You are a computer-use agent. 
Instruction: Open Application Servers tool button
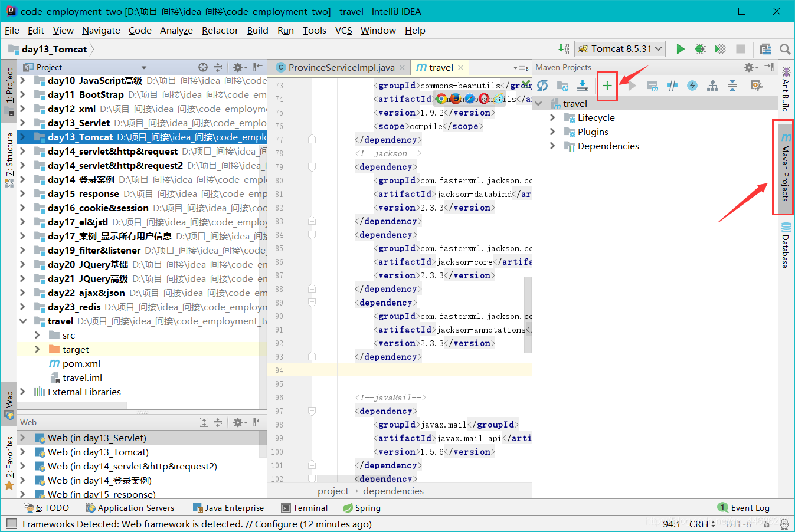click(x=130, y=508)
